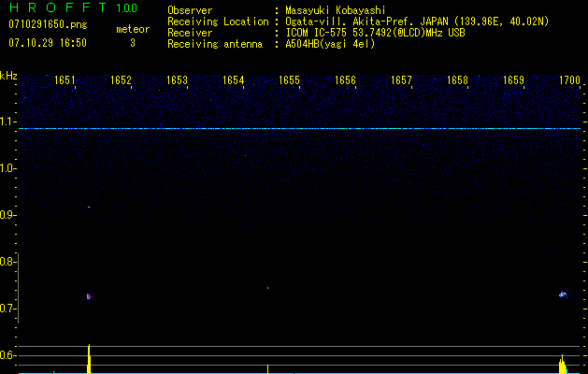Click the HROFFT 1.0.0 title text
This screenshot has height=374, width=588.
[x=73, y=7]
